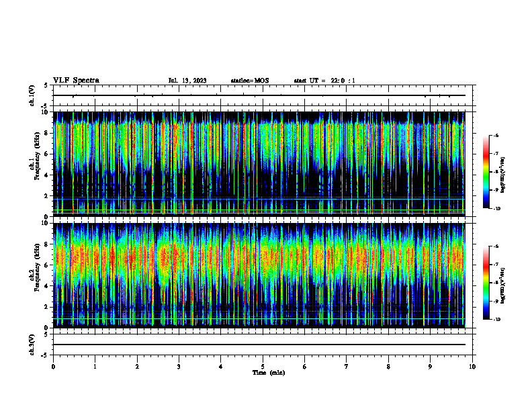Screen dimensions: 532x411
Task: Click the "start UT = 22:0 :1" text
Action: pyautogui.click(x=324, y=81)
